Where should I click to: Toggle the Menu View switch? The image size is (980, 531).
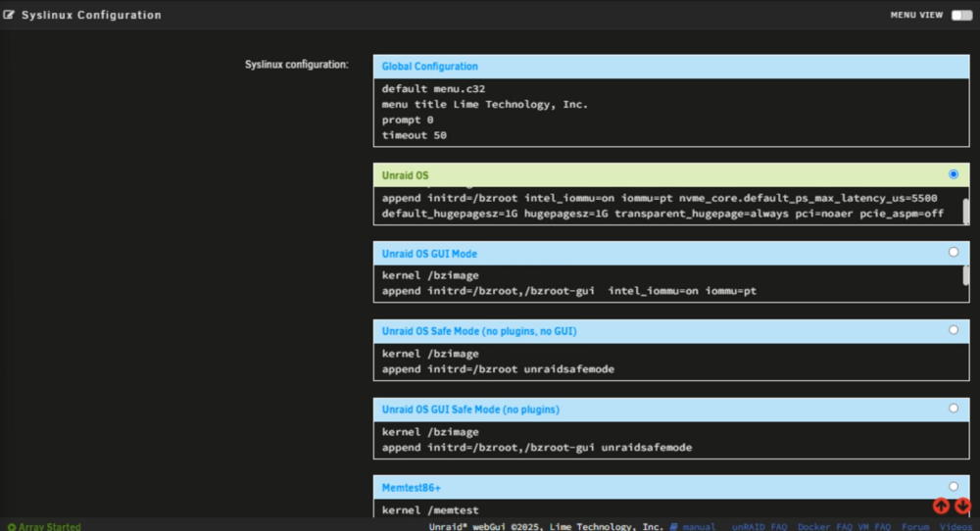coord(961,15)
